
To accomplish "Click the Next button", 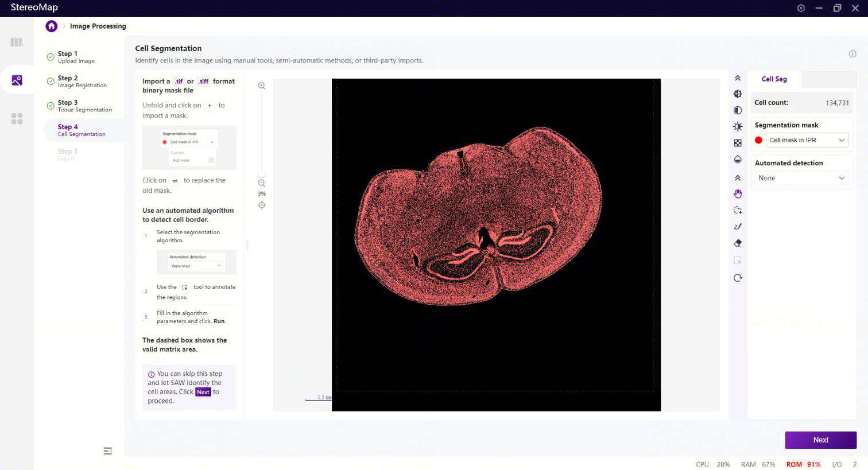I will (820, 440).
